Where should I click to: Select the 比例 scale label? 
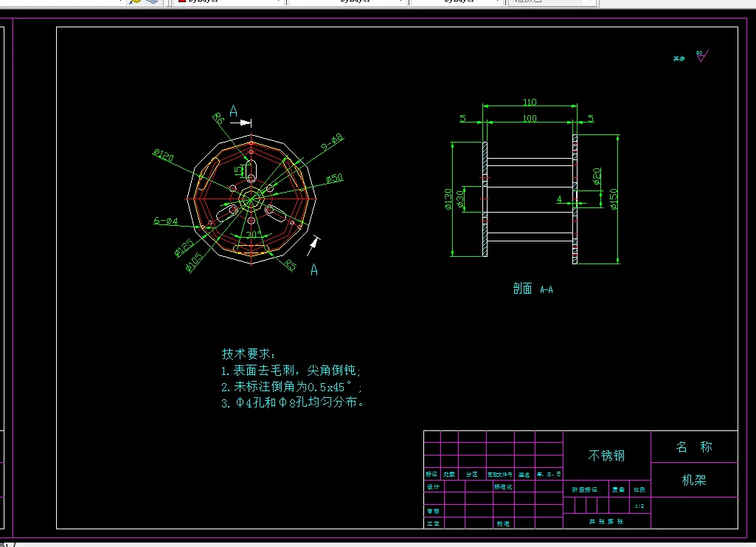639,489
